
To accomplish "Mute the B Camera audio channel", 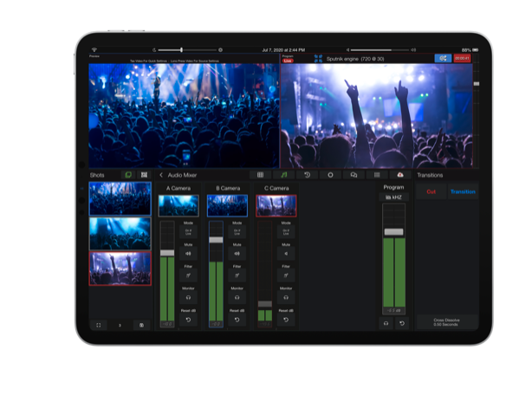I will coord(237,255).
